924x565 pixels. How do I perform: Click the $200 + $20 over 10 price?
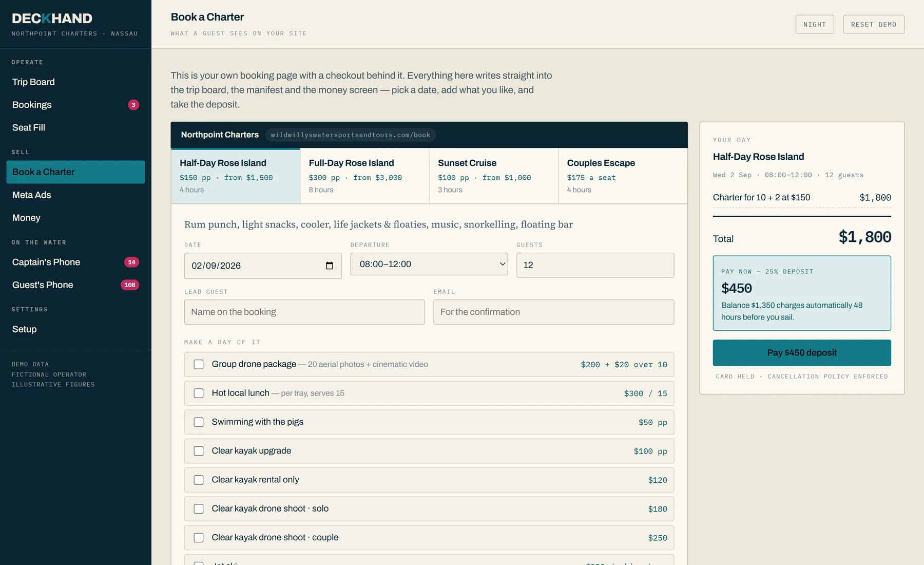point(624,365)
